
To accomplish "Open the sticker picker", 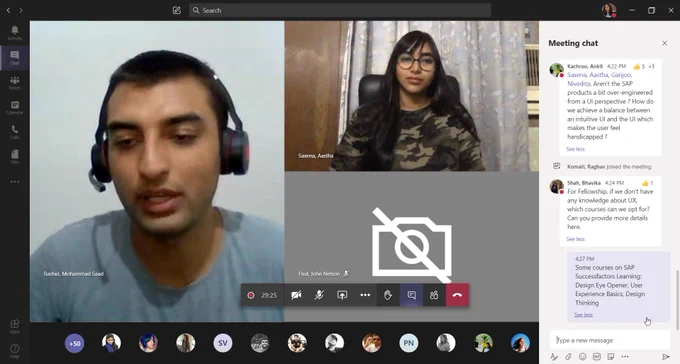I will [611, 357].
